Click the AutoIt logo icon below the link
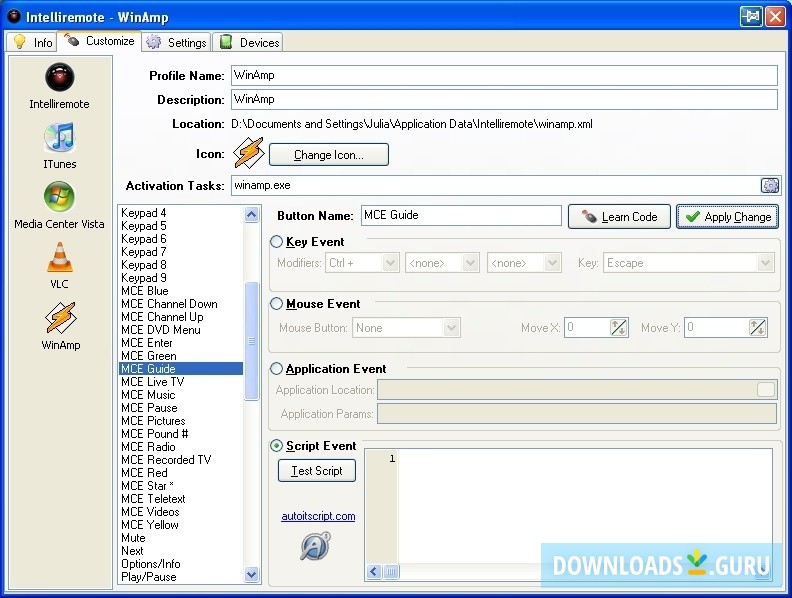Screen dimensions: 792x598 (x=316, y=545)
